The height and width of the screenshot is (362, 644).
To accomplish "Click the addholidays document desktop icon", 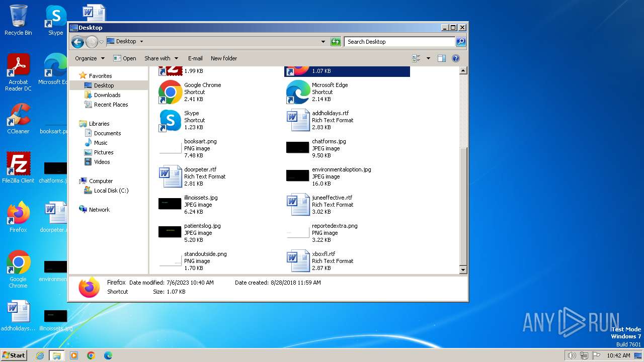I will point(18,316).
